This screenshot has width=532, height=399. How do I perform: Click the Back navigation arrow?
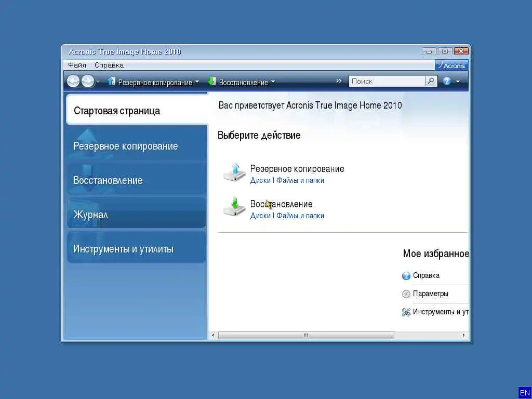[x=73, y=81]
